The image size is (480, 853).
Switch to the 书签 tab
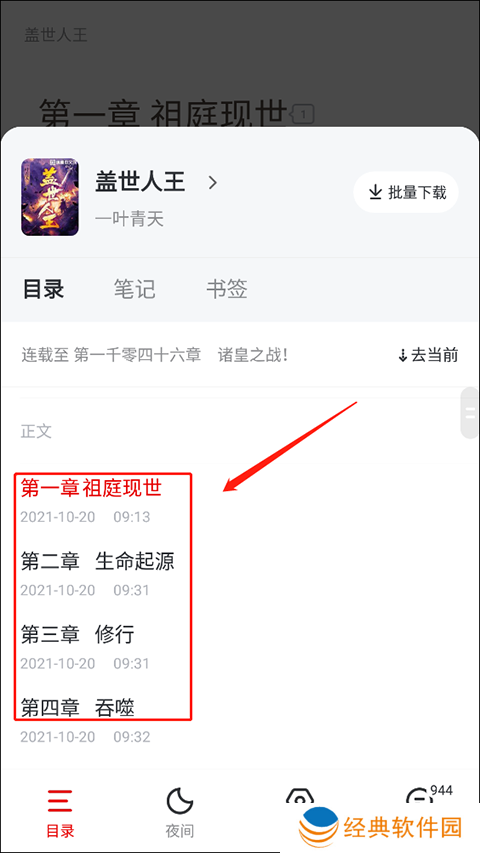[x=227, y=289]
